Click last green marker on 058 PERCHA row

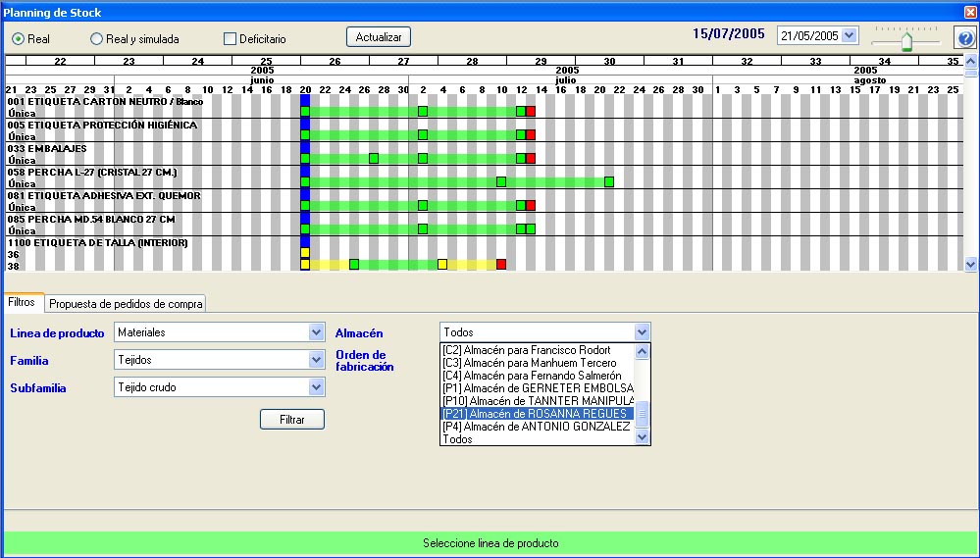609,182
